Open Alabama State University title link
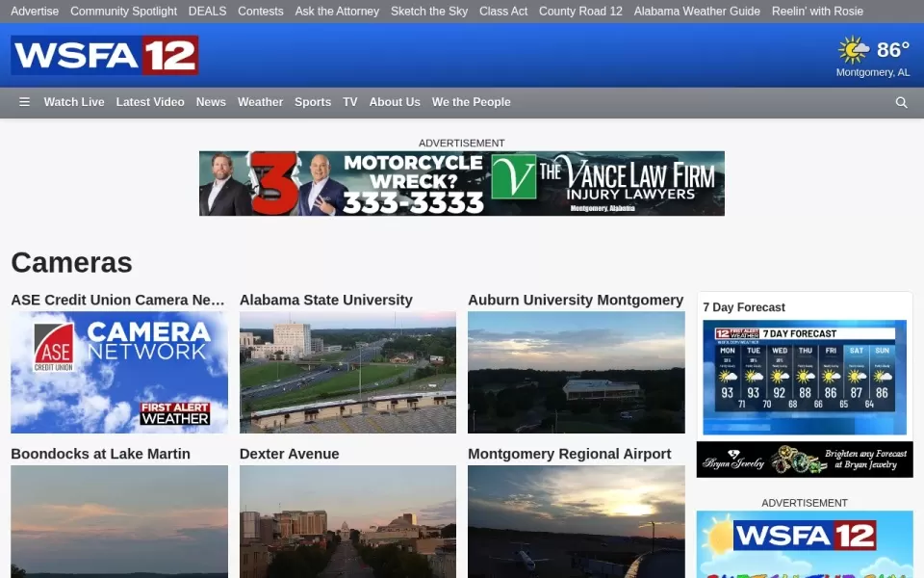 tap(326, 300)
